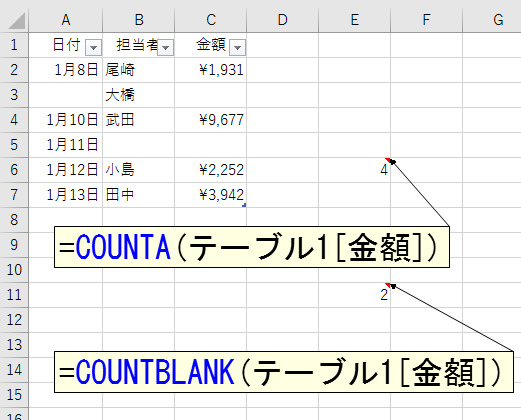Select cell containing ¥9,677
This screenshot has height=420, width=521.
pyautogui.click(x=210, y=120)
